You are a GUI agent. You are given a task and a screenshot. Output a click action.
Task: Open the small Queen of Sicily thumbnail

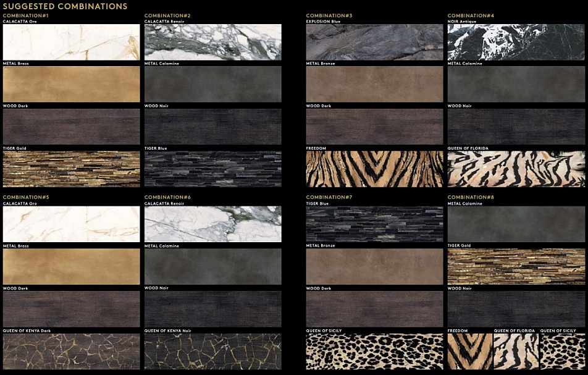[x=562, y=352]
